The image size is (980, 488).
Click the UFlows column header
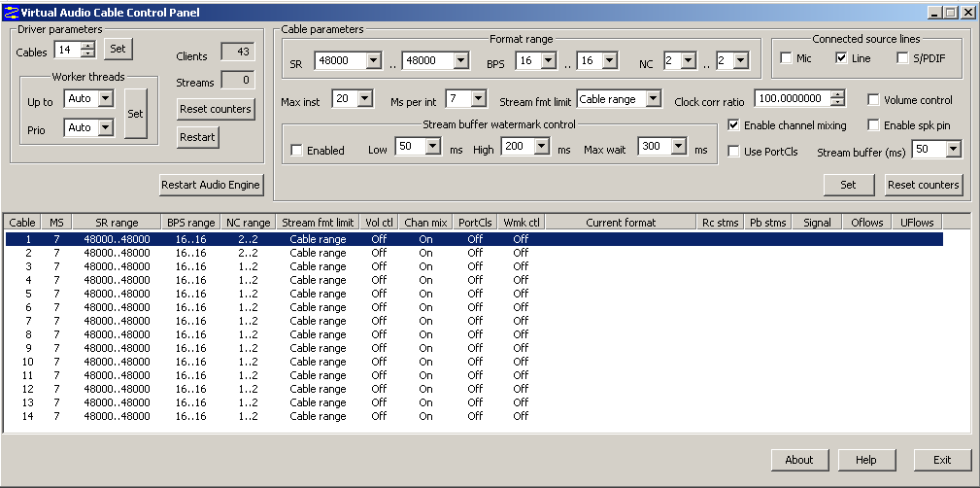917,222
